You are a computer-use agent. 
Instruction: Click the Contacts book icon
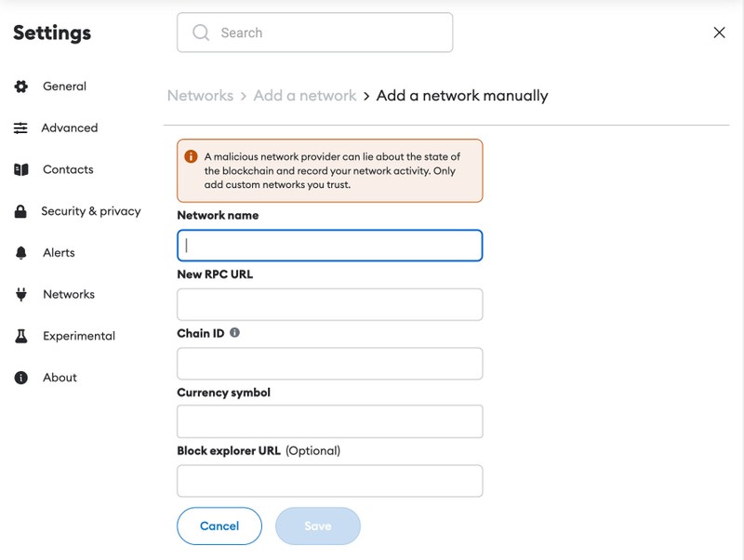pos(20,170)
